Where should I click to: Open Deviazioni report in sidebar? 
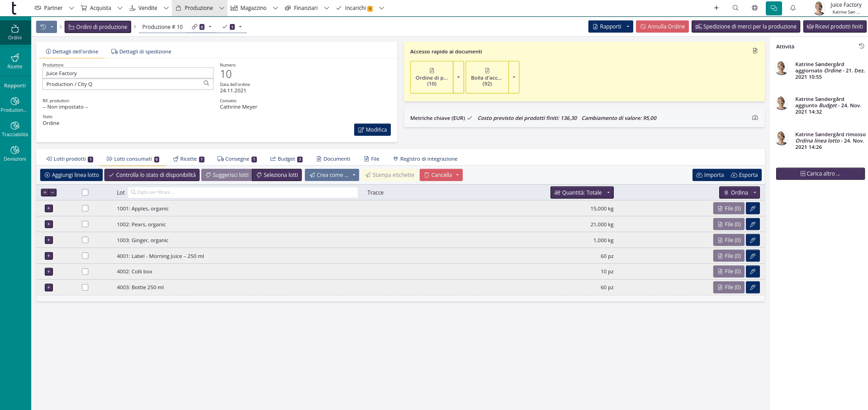coord(15,153)
